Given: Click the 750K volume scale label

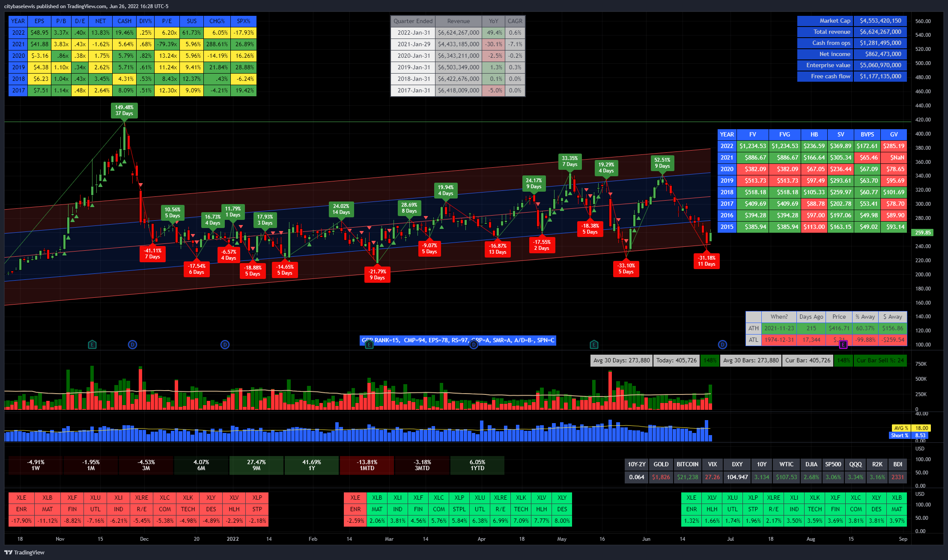Looking at the screenshot, I should (x=921, y=364).
